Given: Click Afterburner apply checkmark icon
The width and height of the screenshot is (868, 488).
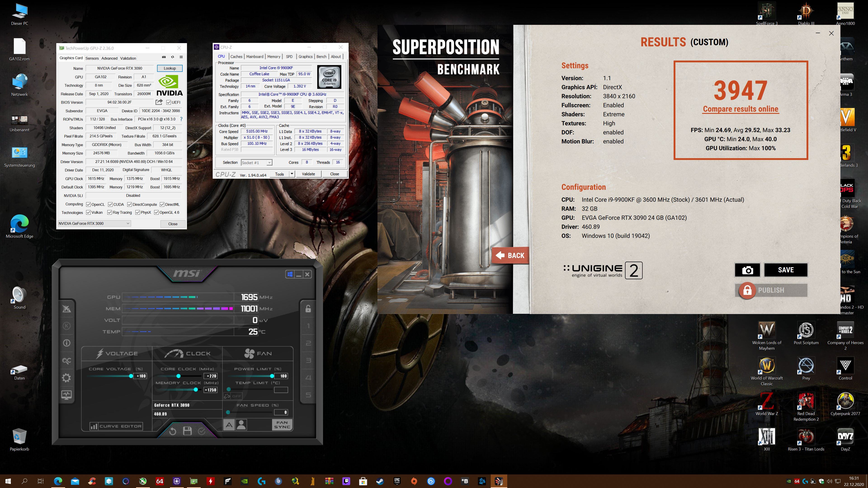Looking at the screenshot, I should pyautogui.click(x=201, y=431).
